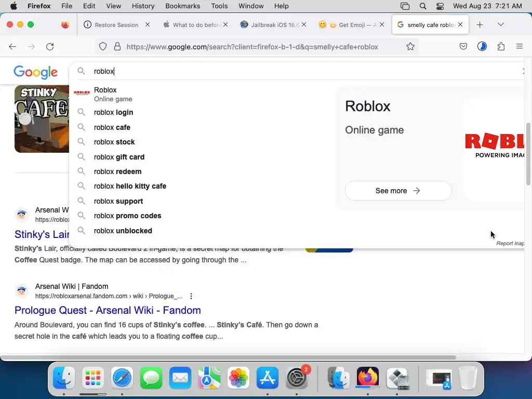Click the Apple menu icon

14,6
